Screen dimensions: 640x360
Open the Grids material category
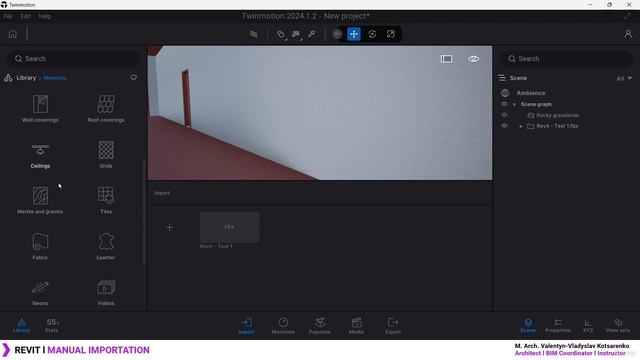pos(106,155)
